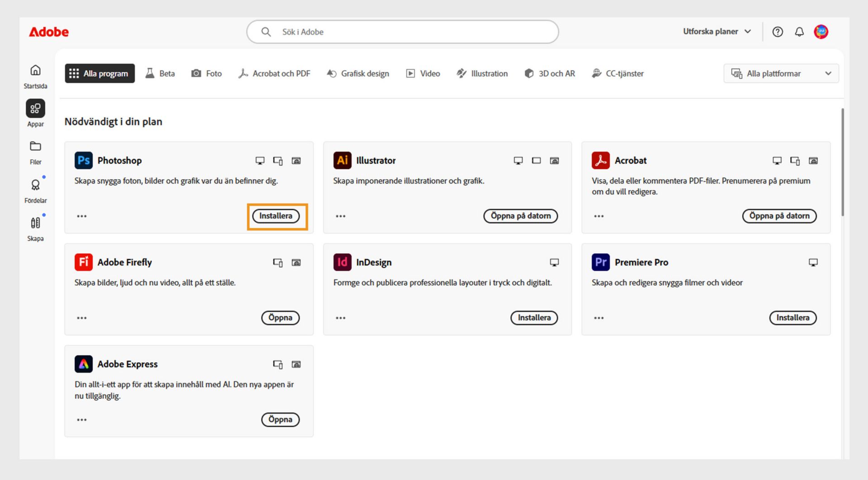Open the Skapa sidebar icon
Screen dimensions: 868x480
click(x=35, y=223)
